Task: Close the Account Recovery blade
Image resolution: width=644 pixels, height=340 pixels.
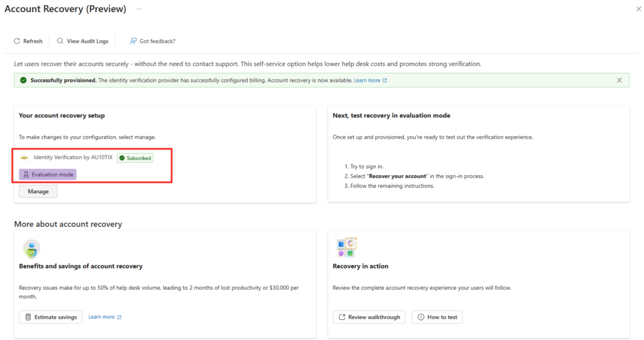Action: point(639,9)
